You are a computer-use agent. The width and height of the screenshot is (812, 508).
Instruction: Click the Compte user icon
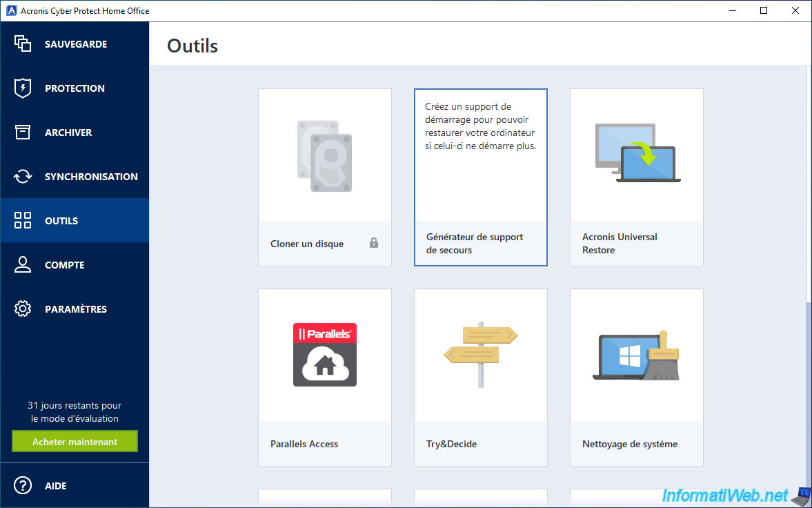coord(23,265)
